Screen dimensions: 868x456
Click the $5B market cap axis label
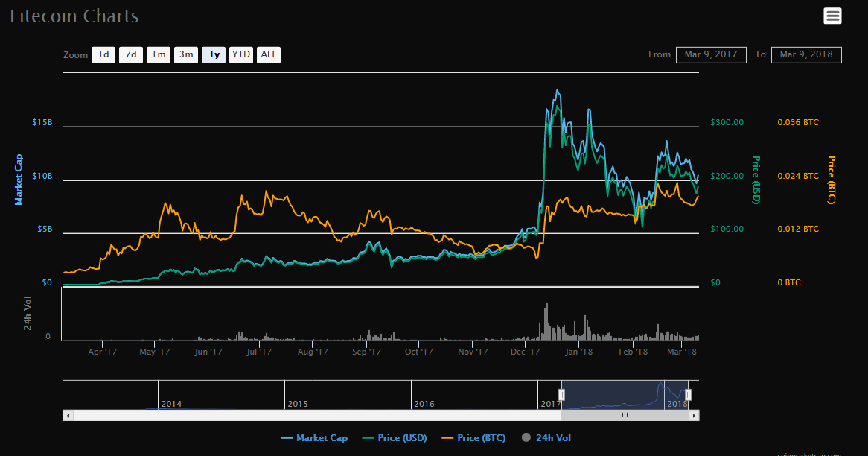(x=44, y=229)
